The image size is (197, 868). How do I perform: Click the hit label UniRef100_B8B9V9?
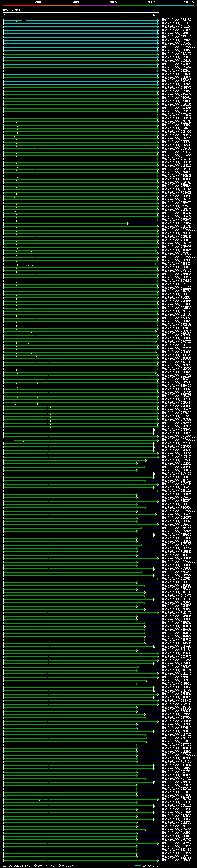[x=177, y=84]
